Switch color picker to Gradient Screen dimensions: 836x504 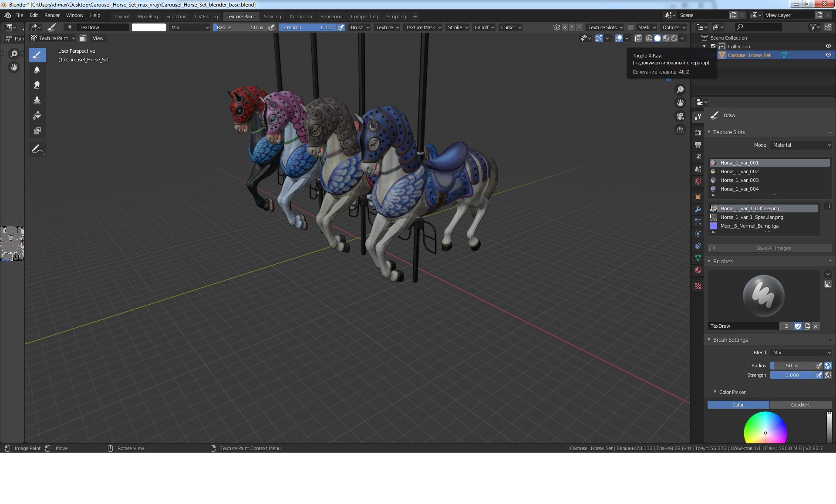click(x=800, y=405)
